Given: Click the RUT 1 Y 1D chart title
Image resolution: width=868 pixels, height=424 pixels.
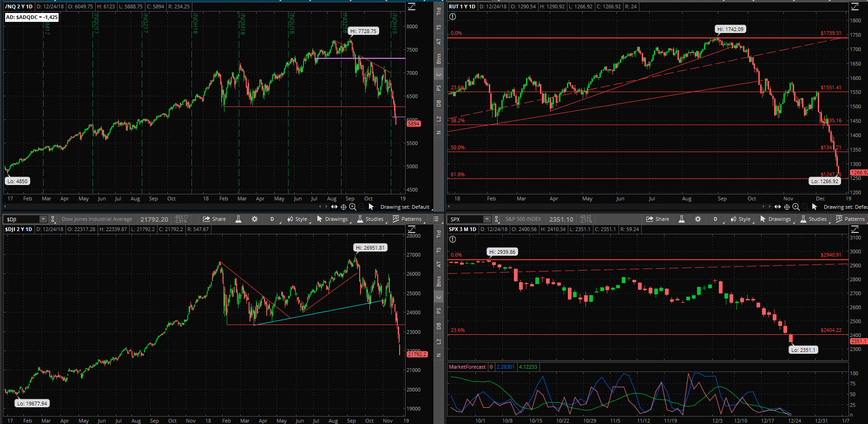Looking at the screenshot, I should click(462, 7).
